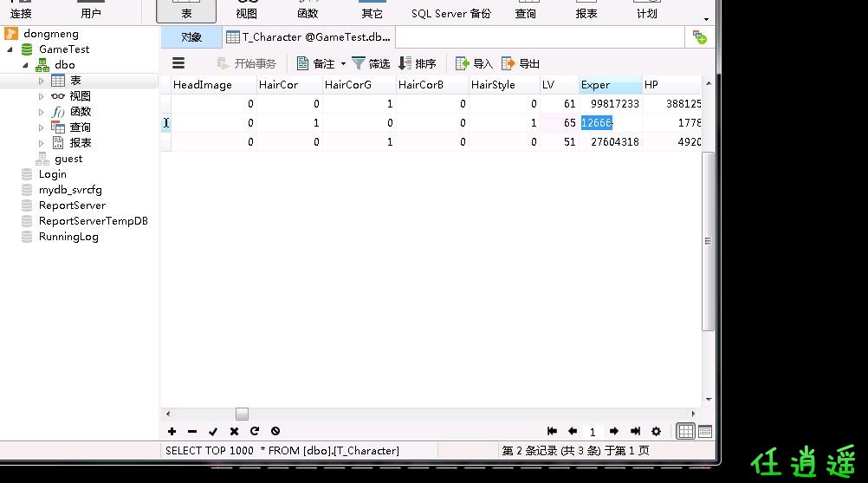The height and width of the screenshot is (483, 868).
Task: Click the Begin Transaction (开始事务) button
Action: (x=246, y=63)
